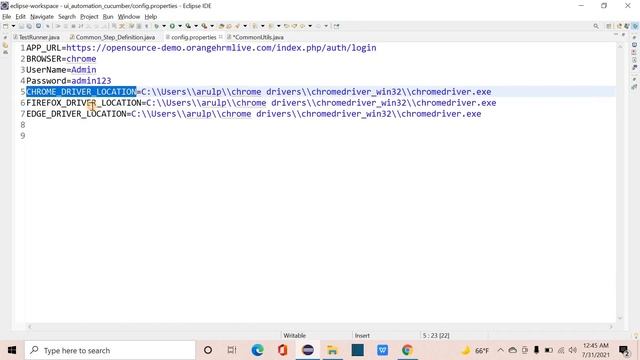Screen dimensions: 640x360
Task: Click the Debug perspective icon
Action: (627, 26)
